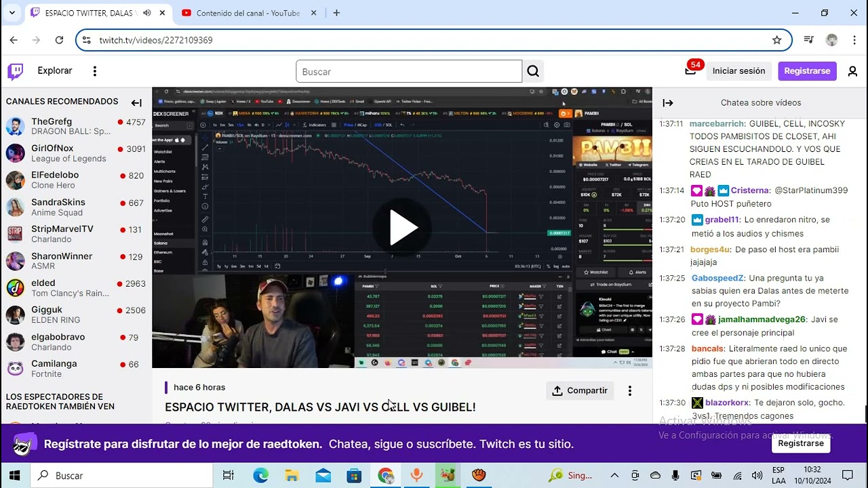Select ElFedelobo channel avatar

click(x=15, y=180)
